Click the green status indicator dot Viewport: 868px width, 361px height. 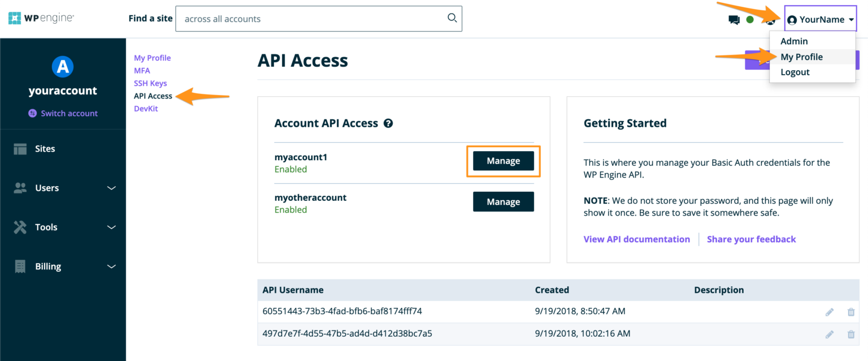[x=751, y=18]
